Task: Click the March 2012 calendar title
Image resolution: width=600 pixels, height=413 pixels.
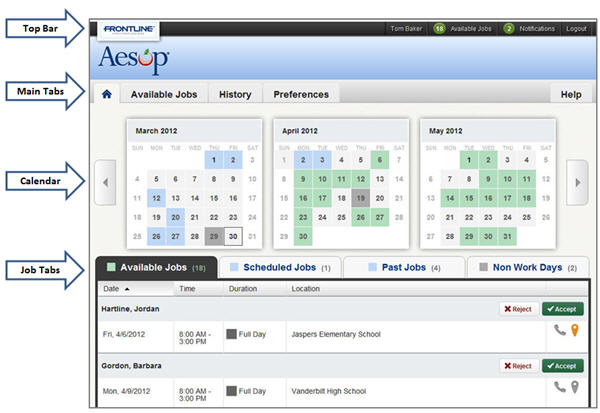Action: click(157, 131)
